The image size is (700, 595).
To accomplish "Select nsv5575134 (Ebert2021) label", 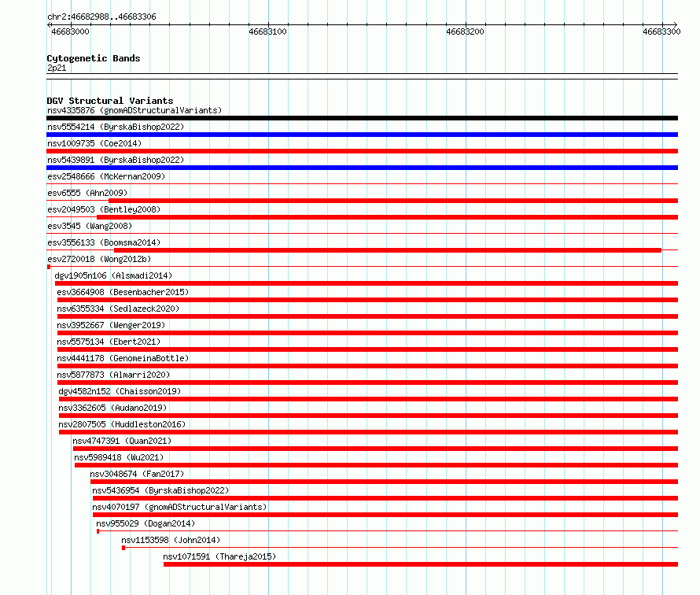I will (x=109, y=342).
